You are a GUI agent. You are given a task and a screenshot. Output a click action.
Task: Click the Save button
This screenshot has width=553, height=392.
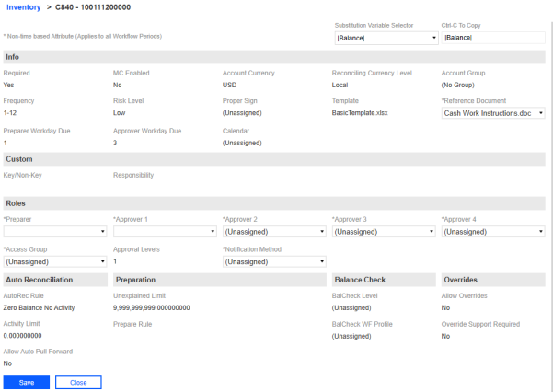pos(27,383)
